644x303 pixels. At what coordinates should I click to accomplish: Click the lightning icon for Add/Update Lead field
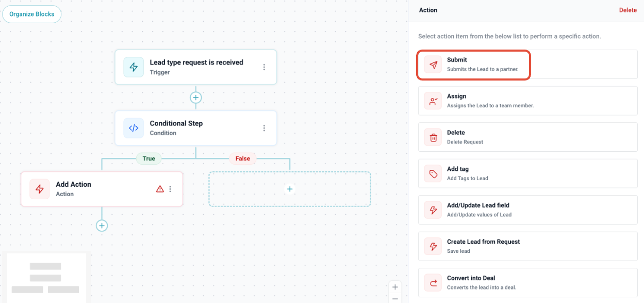click(433, 210)
